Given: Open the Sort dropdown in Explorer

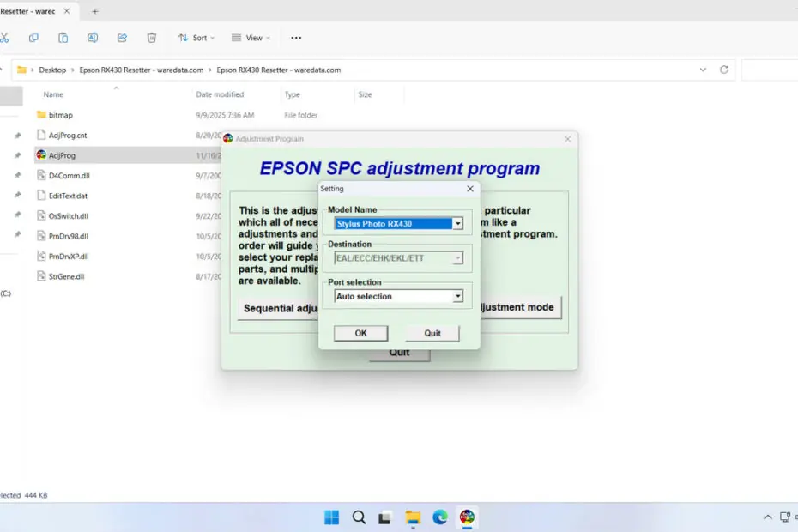Looking at the screenshot, I should click(x=196, y=38).
